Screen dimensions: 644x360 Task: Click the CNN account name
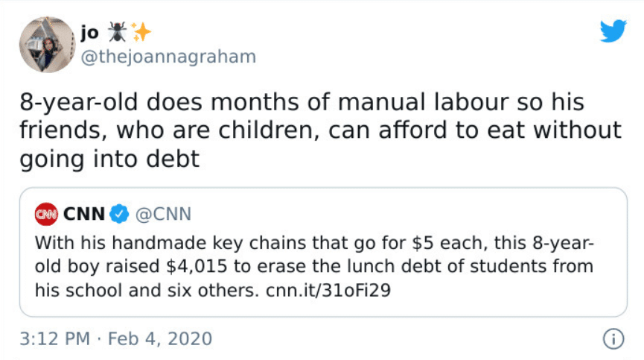tap(84, 214)
